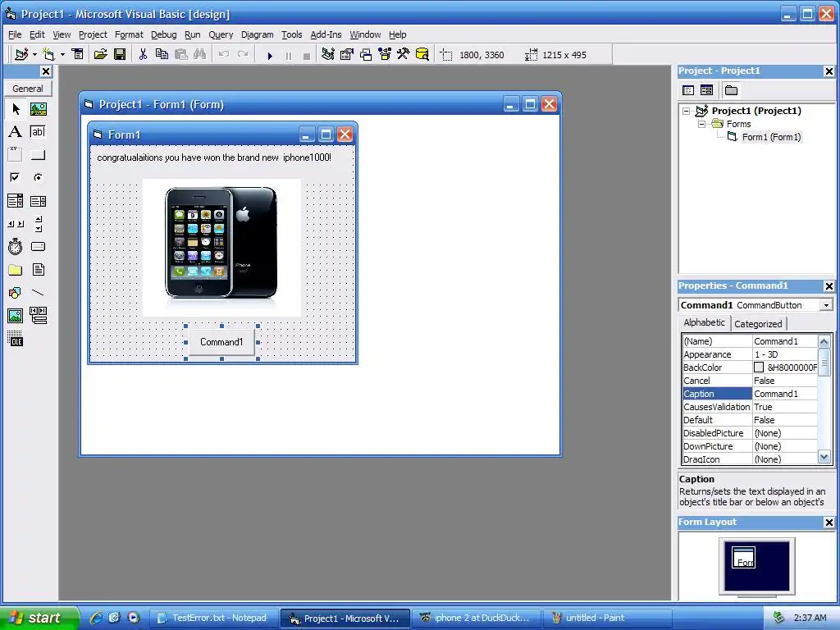840x630 pixels.
Task: Select the OLE container tool
Action: tap(16, 339)
